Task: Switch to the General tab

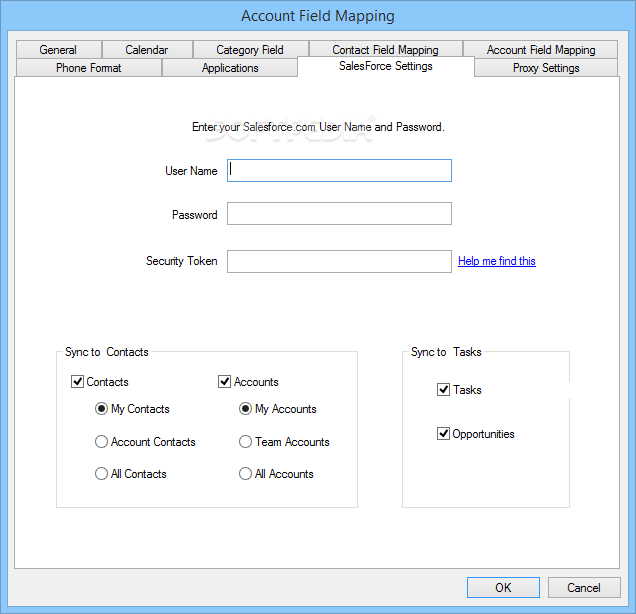Action: [x=58, y=49]
